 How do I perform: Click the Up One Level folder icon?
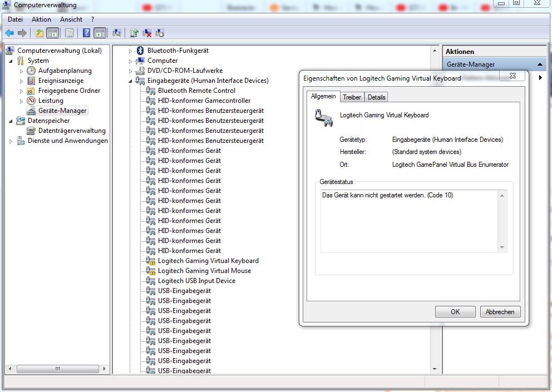point(40,33)
